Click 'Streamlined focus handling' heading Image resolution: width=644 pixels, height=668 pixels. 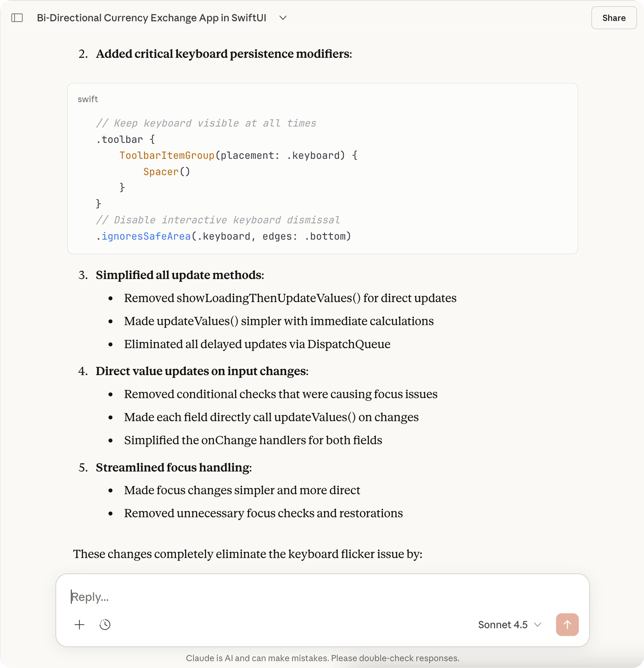click(174, 467)
